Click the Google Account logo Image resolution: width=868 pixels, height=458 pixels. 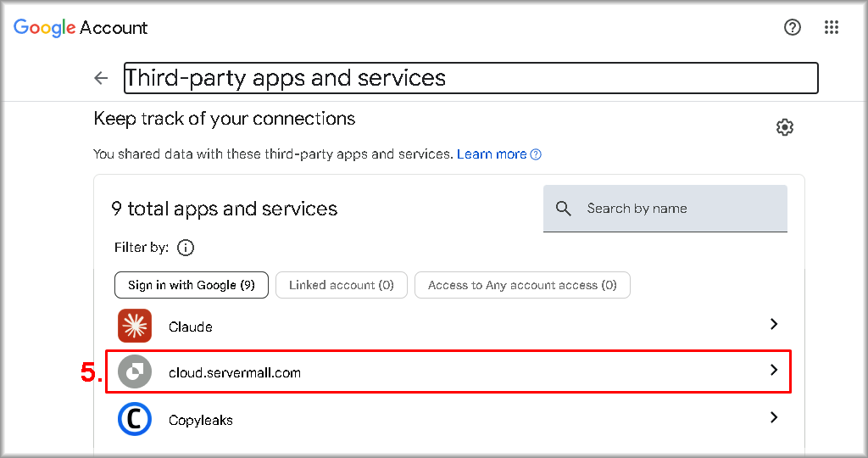click(81, 27)
